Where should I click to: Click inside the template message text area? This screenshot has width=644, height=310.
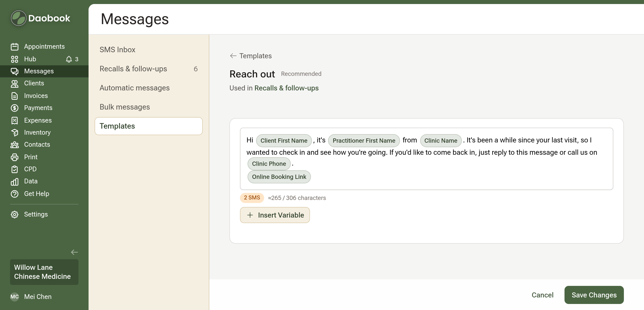click(x=427, y=159)
